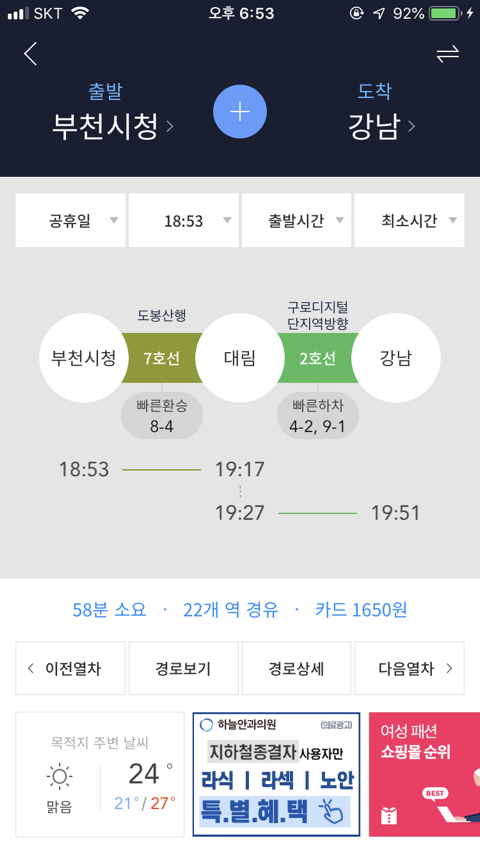
Task: Open 경로보기 route view
Action: pos(184,668)
